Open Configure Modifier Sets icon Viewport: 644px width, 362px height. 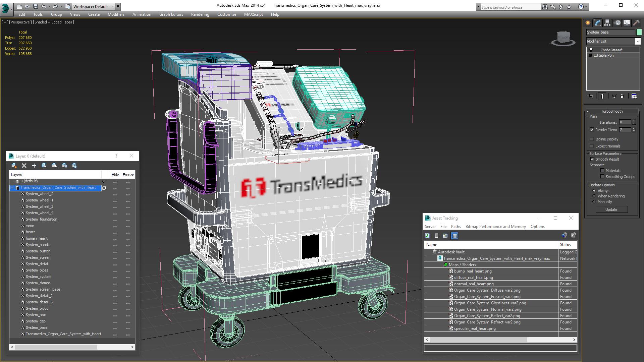[634, 96]
